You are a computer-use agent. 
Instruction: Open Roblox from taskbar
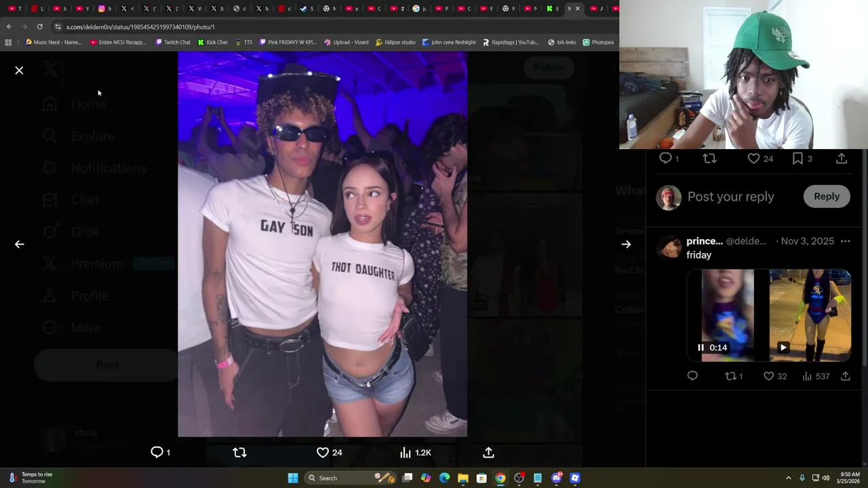point(575,478)
